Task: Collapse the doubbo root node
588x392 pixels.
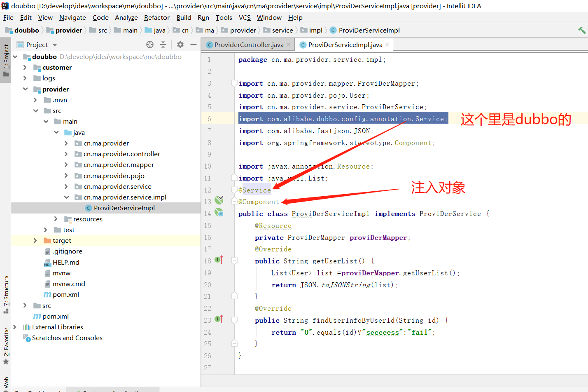Action: tap(15, 56)
